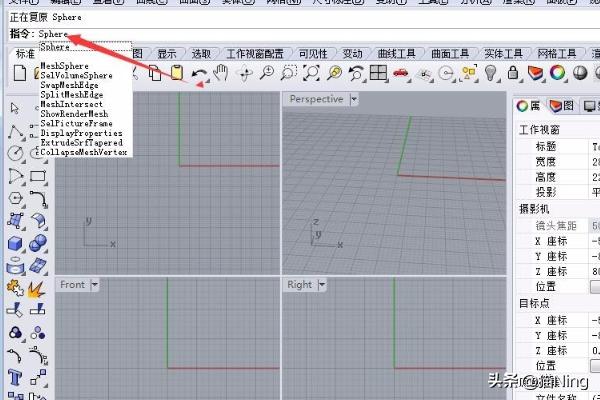
Task: Click the object snap circle icon
Action: [446, 73]
